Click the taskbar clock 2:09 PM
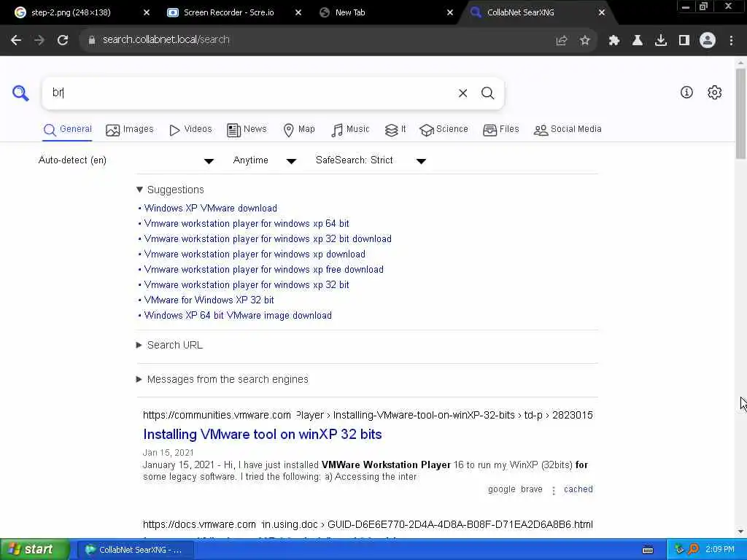747x560 pixels. pyautogui.click(x=720, y=550)
